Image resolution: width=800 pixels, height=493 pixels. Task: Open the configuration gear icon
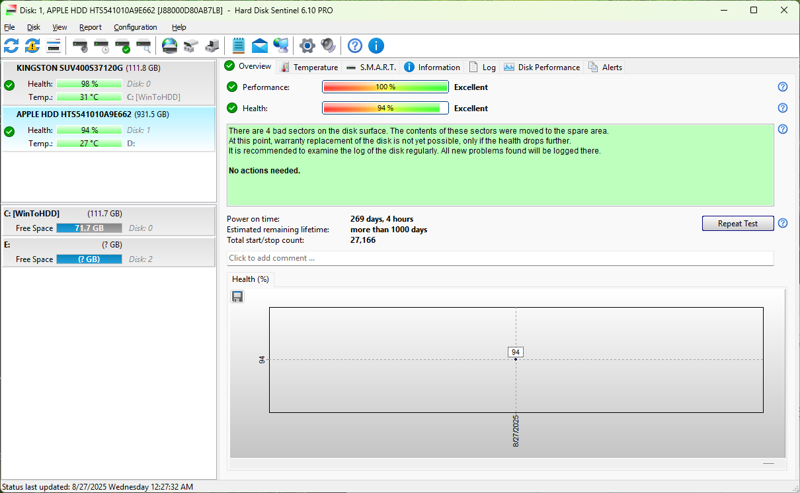(x=307, y=46)
